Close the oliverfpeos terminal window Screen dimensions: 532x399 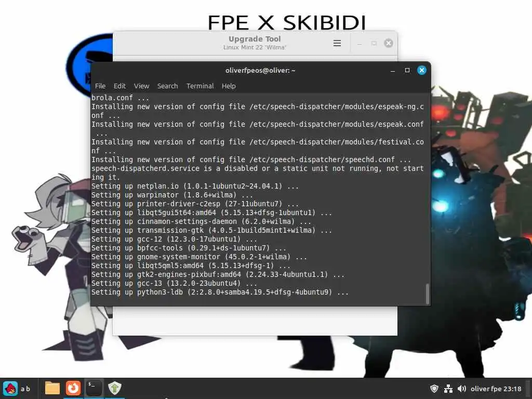[x=422, y=70]
